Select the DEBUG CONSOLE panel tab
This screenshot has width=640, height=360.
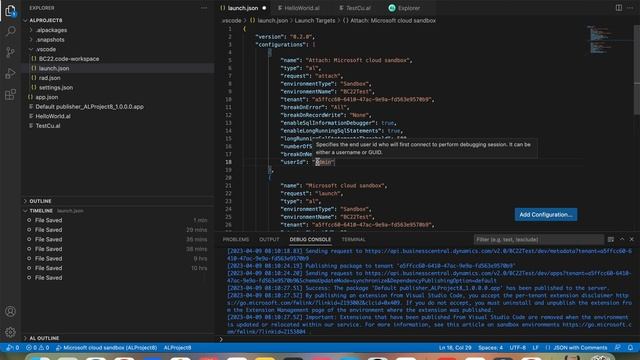[x=310, y=240]
